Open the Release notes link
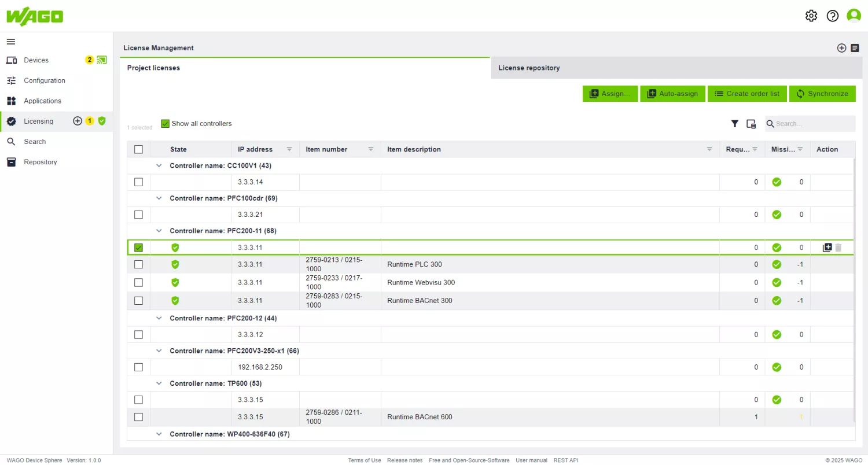Screen dimensions: 868x465 point(405,460)
